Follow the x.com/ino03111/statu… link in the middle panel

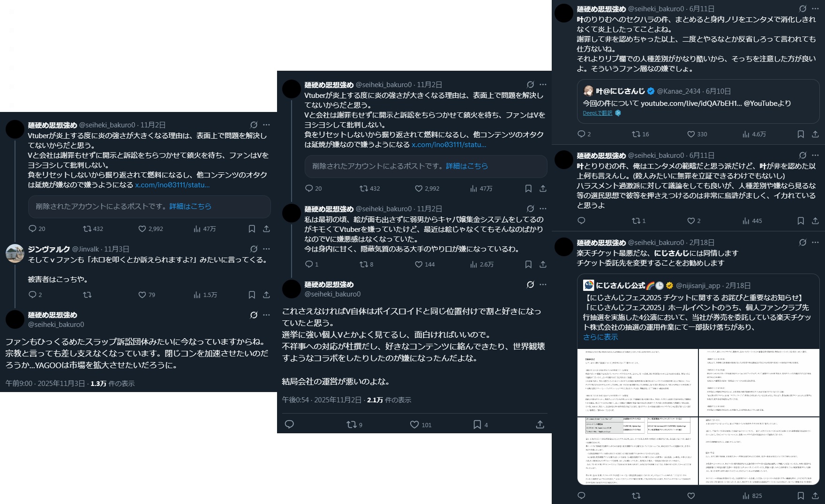click(449, 145)
